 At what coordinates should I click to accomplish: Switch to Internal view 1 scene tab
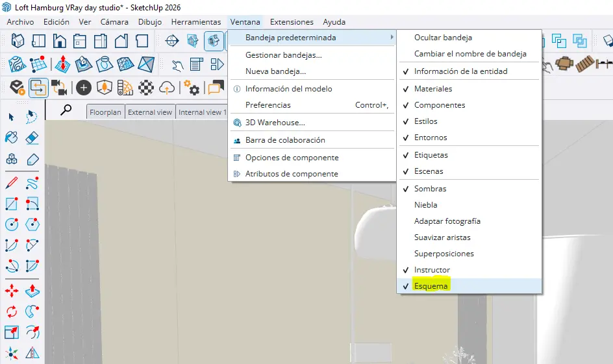[202, 112]
